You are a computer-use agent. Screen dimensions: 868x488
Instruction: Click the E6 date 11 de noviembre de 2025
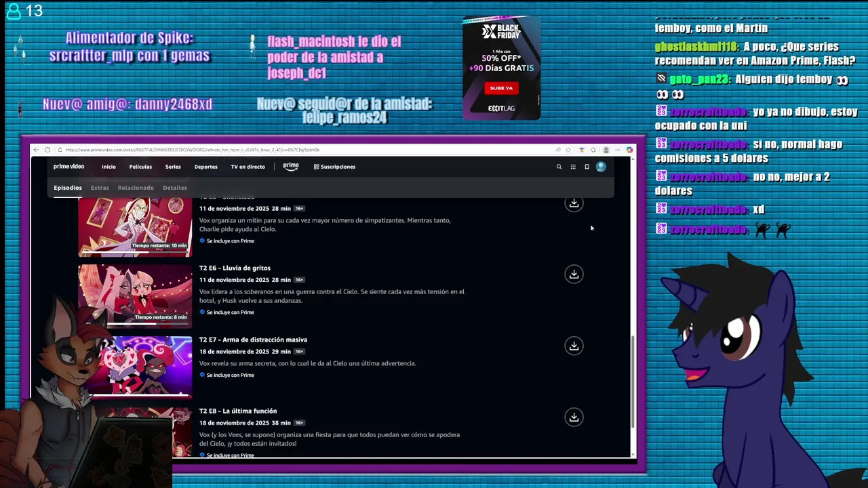(x=235, y=280)
